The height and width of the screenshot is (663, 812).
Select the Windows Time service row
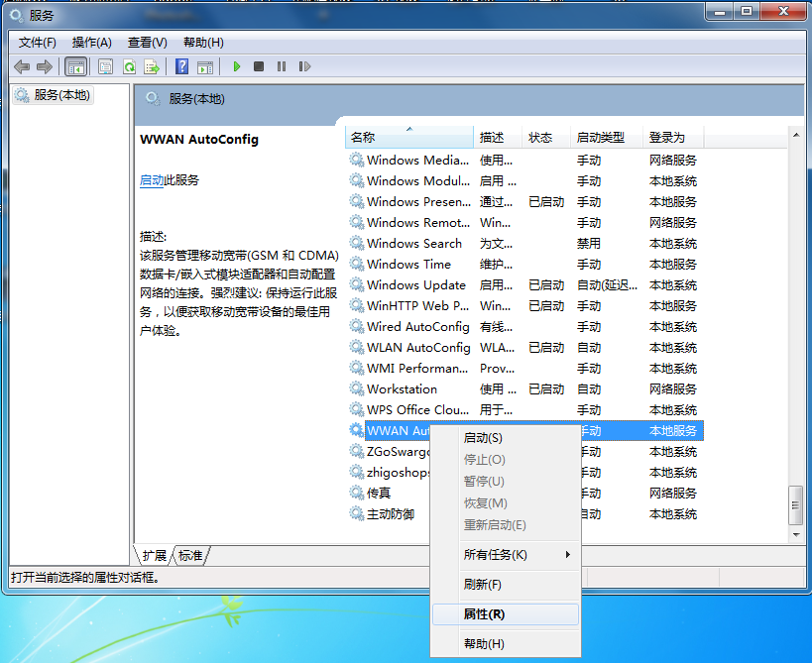click(524, 264)
